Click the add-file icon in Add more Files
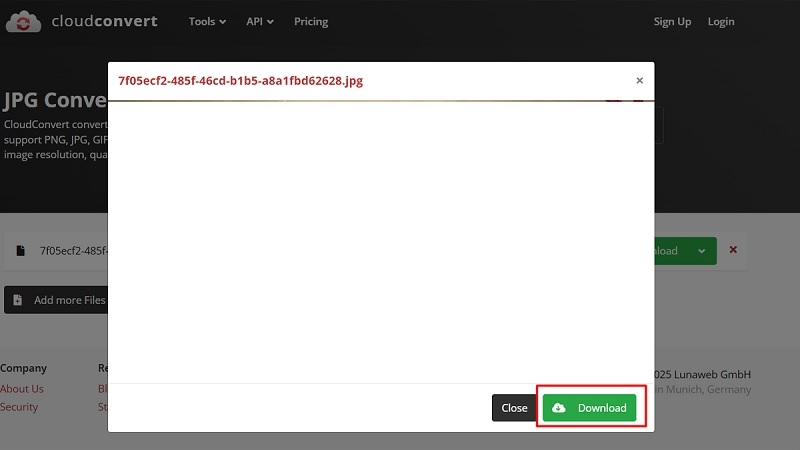 coord(17,300)
